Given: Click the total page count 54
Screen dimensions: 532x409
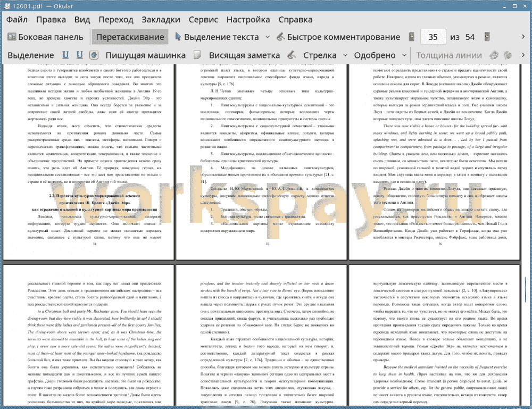Looking at the screenshot, I should click(470, 37).
